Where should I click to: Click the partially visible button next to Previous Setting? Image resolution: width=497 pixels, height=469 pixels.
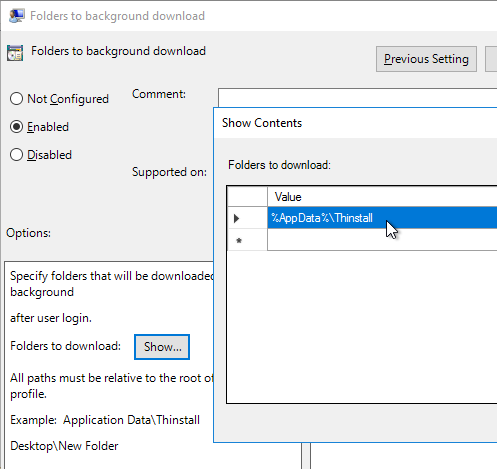[x=491, y=59]
